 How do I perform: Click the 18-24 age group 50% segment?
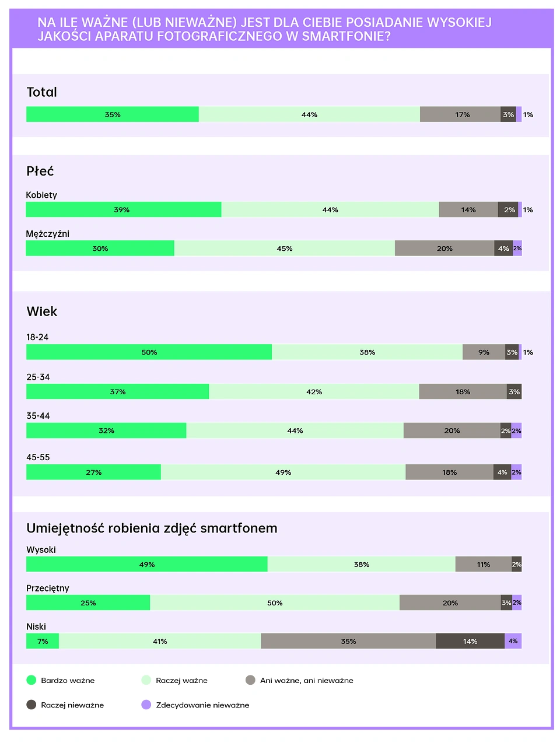(149, 352)
